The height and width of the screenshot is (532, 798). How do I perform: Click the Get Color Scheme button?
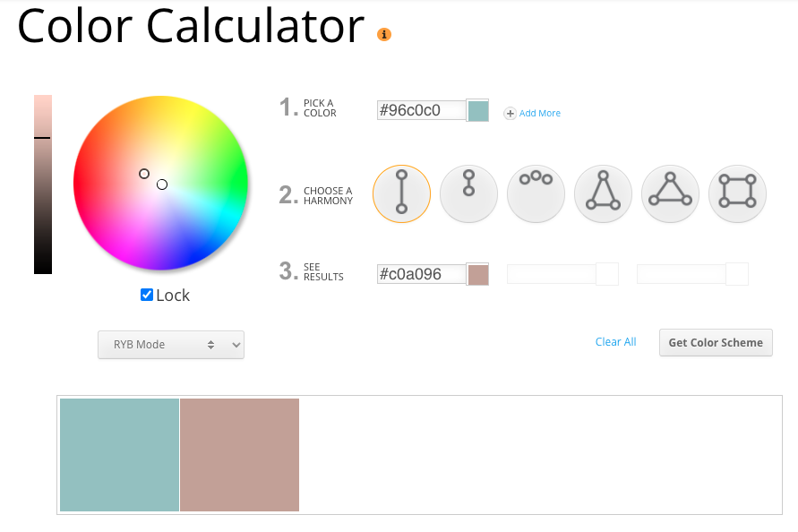click(x=716, y=343)
